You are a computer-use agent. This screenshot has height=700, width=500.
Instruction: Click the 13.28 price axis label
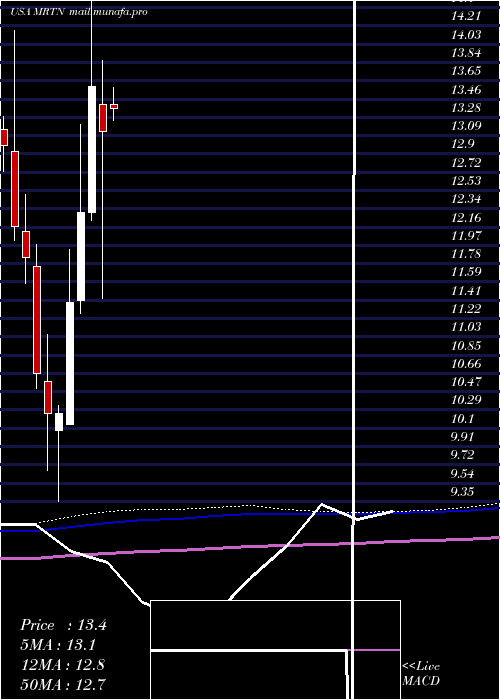466,108
